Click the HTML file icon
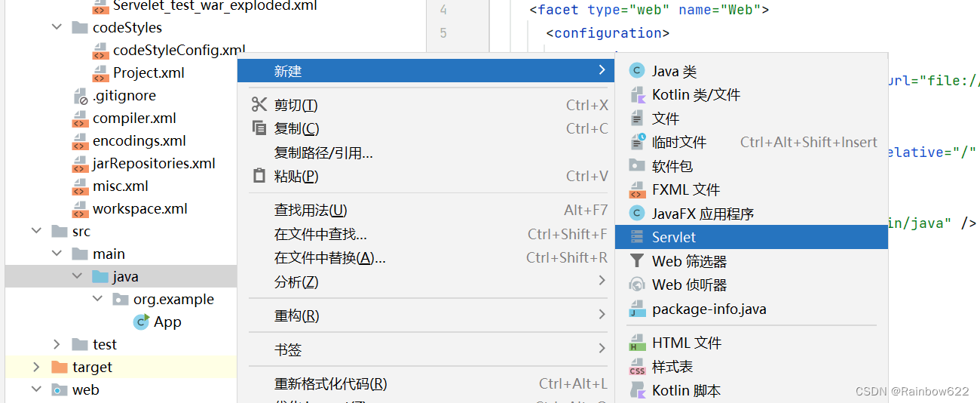 (x=638, y=343)
